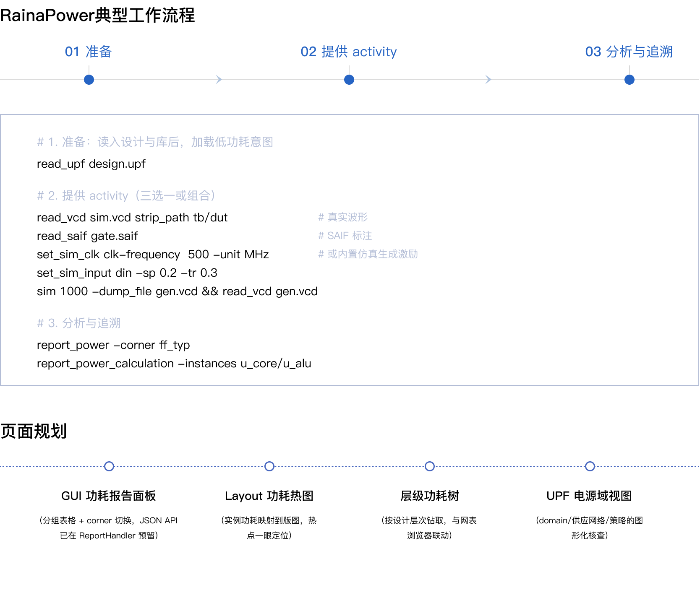Image resolution: width=700 pixels, height=603 pixels.
Task: Click the '# SAIF 标注' comment
Action: pos(345,236)
